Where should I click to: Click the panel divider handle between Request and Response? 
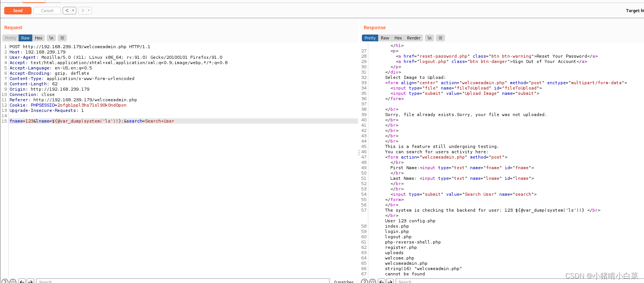[359, 153]
